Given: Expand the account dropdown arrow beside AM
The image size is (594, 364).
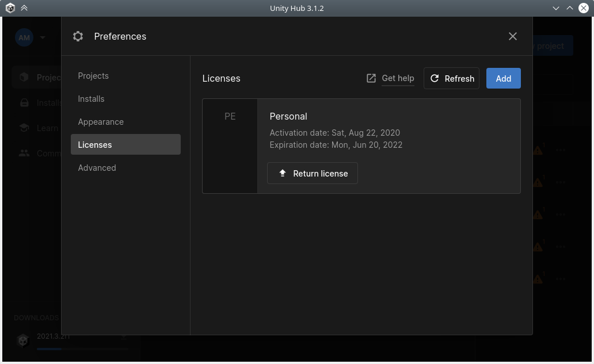Looking at the screenshot, I should tap(43, 38).
